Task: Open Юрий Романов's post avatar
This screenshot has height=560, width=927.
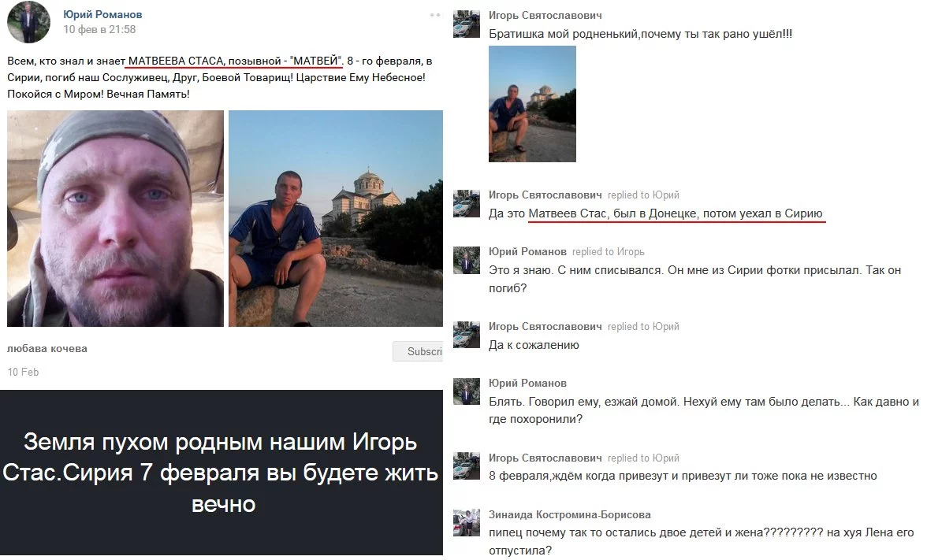Action: pos(28,22)
